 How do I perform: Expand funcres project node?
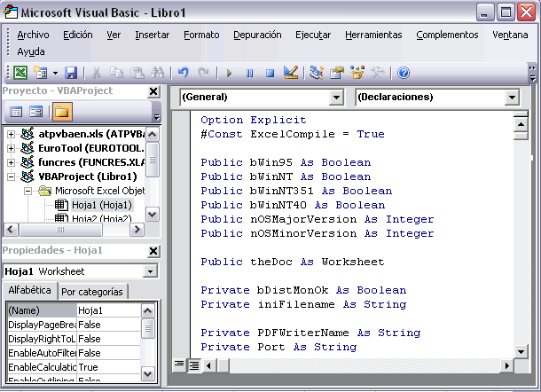pyautogui.click(x=11, y=162)
